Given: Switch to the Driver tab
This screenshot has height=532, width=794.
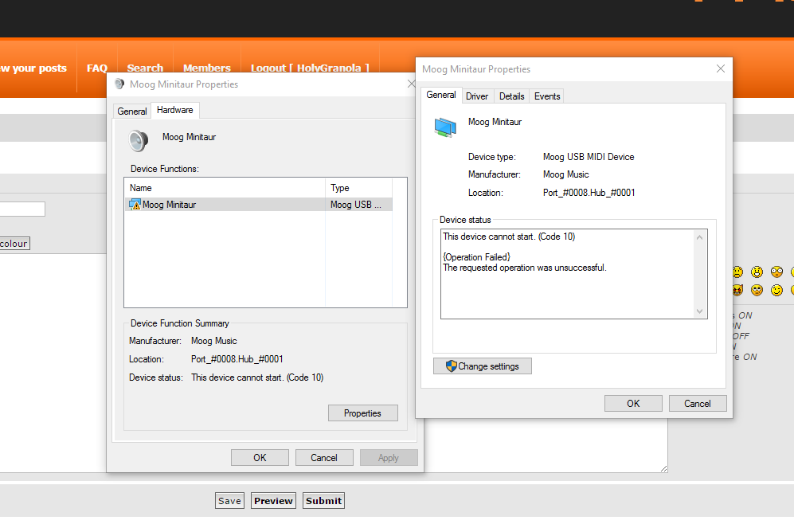Looking at the screenshot, I should point(477,96).
